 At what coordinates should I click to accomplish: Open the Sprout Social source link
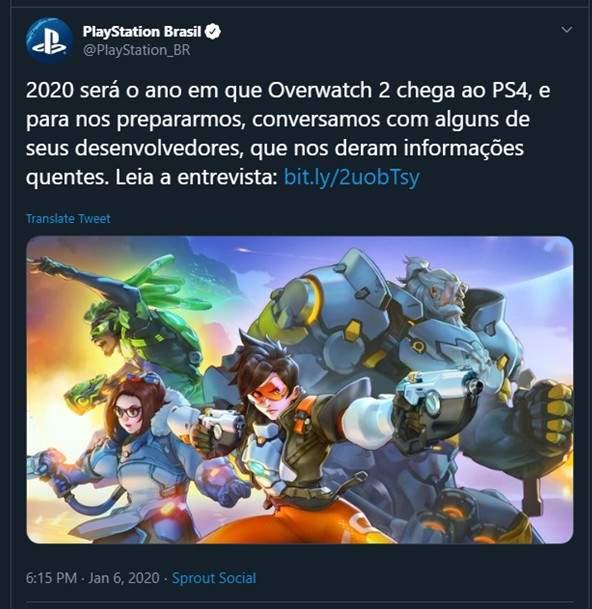click(214, 578)
